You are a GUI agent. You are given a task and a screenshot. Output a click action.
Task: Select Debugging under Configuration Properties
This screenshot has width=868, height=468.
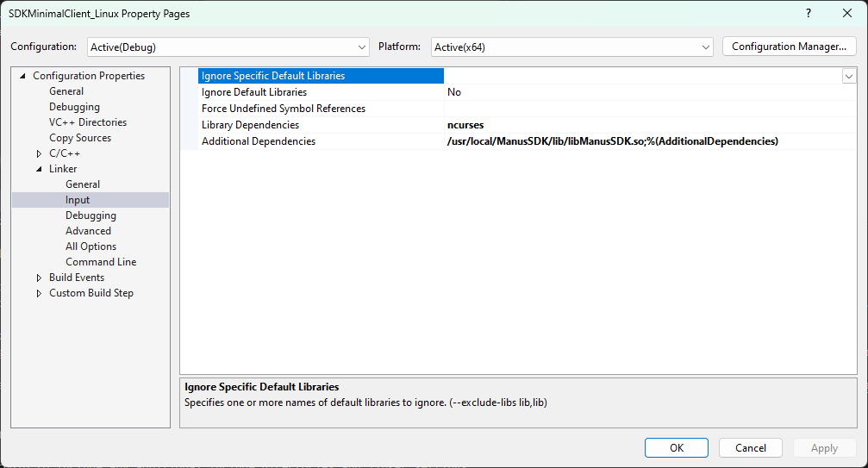(74, 107)
